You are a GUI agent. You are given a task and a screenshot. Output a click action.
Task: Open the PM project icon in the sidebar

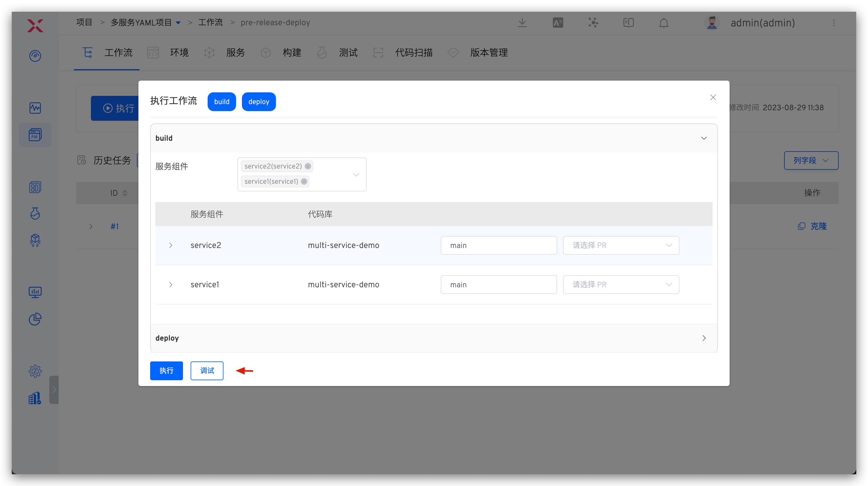click(x=35, y=135)
